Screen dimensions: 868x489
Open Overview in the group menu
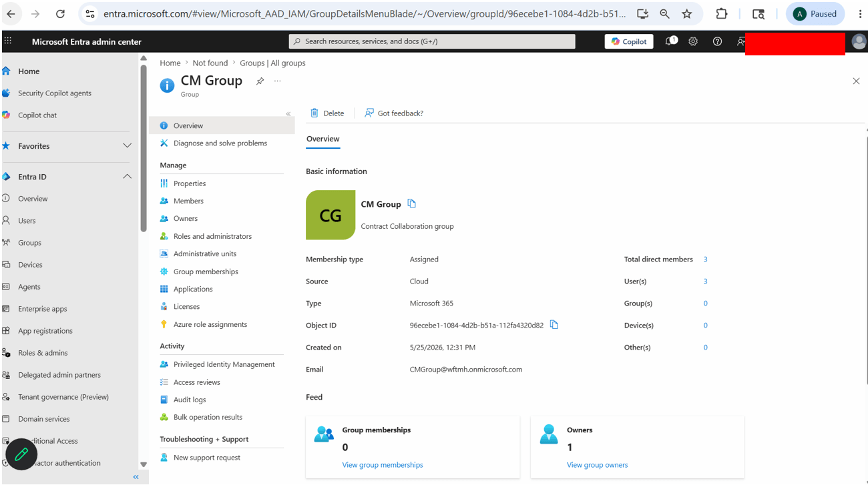tap(222, 125)
